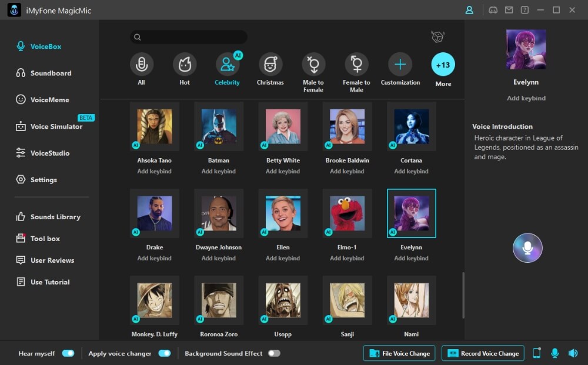Open Settings in the sidebar

tap(36, 179)
